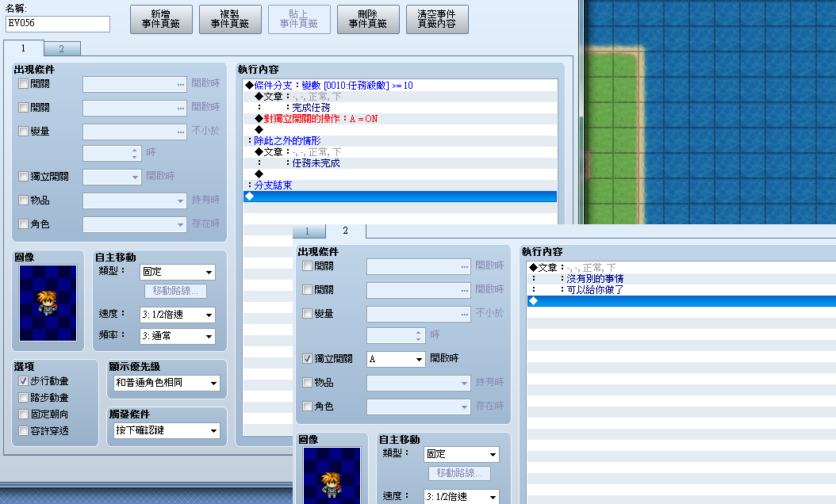
Task: Open the 類型 dropdown in the upper panel
Action: pos(178,272)
